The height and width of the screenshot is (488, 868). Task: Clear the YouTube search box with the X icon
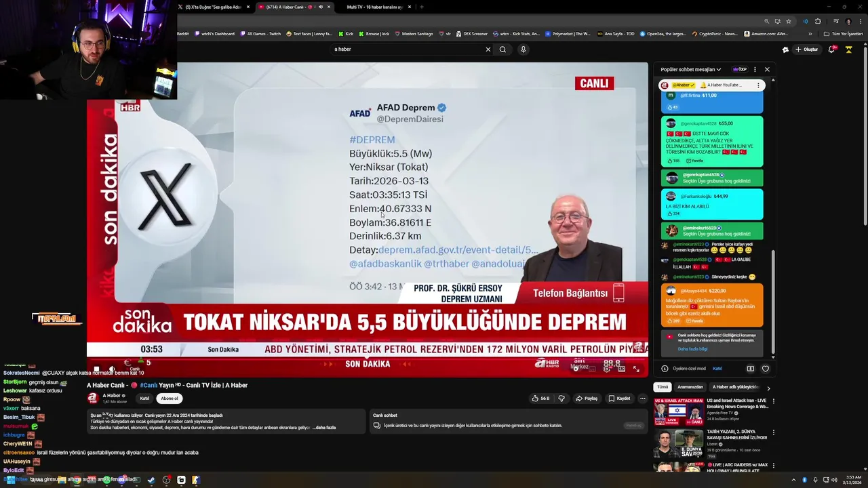click(488, 49)
